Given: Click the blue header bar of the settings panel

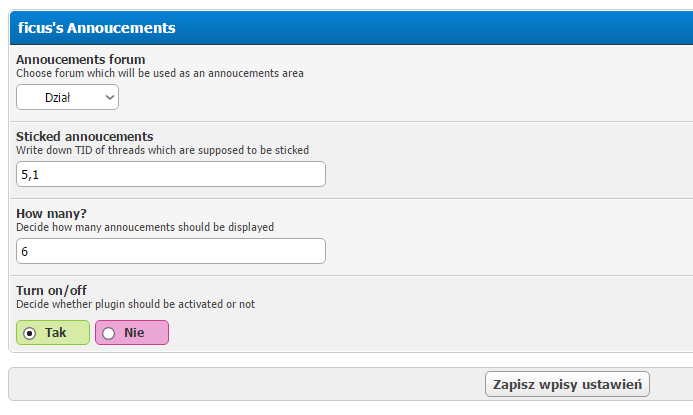Looking at the screenshot, I should 351,28.
